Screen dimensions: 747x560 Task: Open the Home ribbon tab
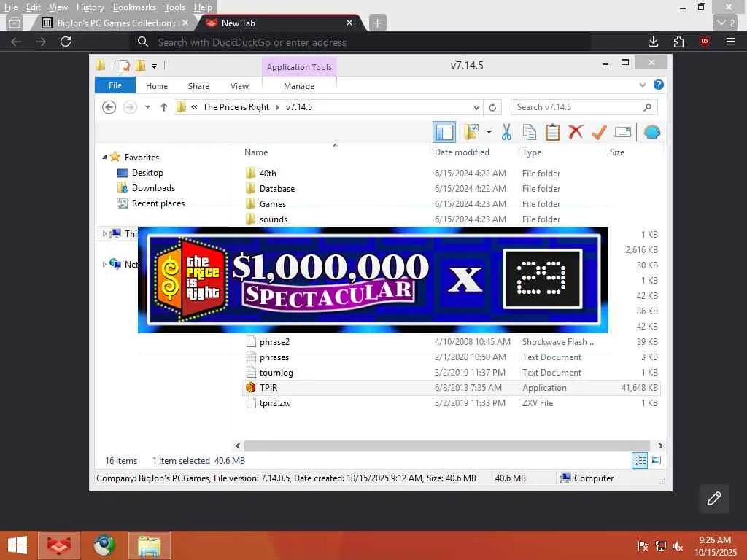click(x=157, y=86)
